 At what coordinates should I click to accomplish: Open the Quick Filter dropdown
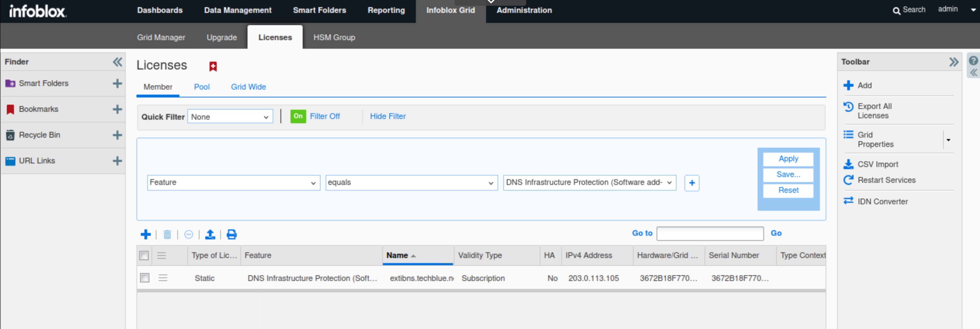(x=230, y=117)
